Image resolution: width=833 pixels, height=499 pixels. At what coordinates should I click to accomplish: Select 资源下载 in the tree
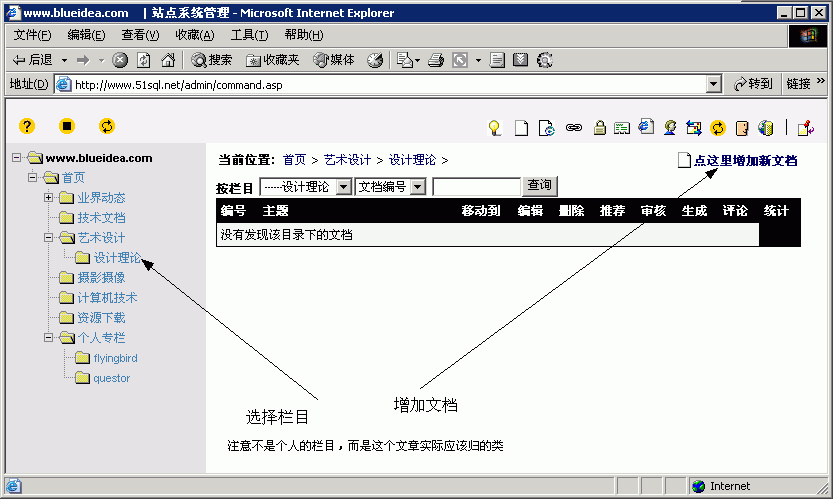click(x=101, y=318)
